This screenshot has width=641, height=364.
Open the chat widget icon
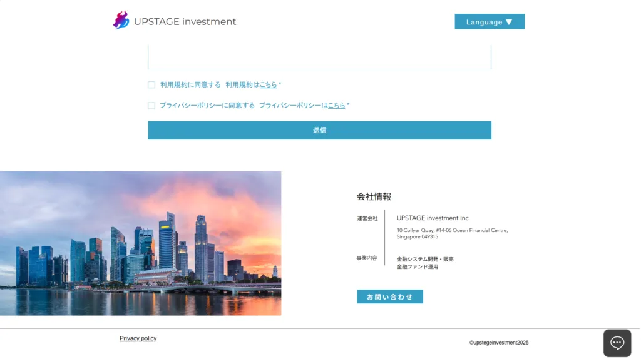coord(617,343)
